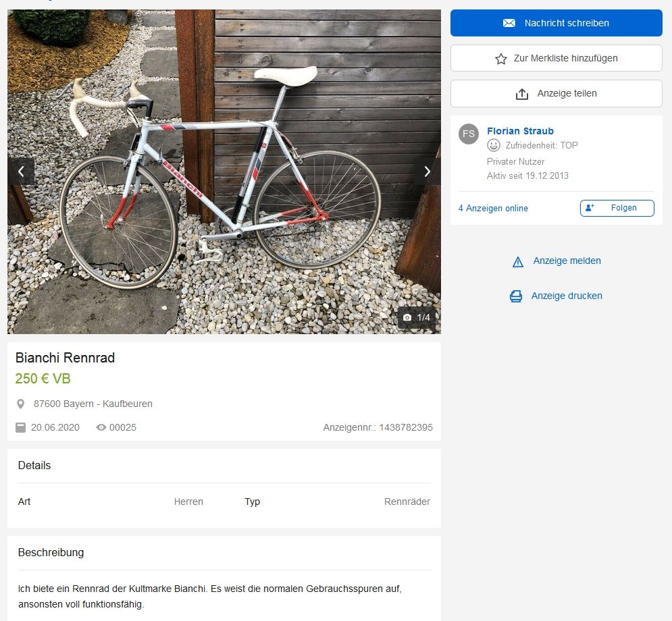Click the Bianchi Rennrad listing title

65,358
